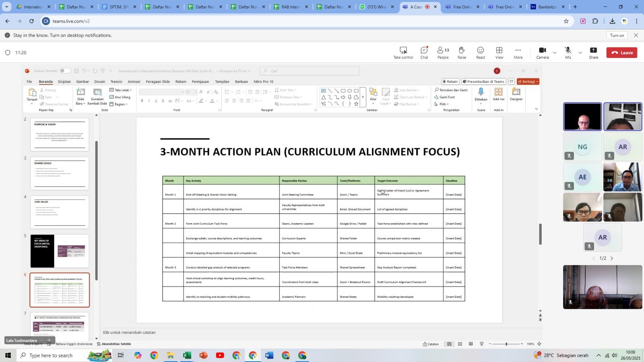Click the Slide Baru new slide icon
Image resolution: width=644 pixels, height=362 pixels.
tap(81, 93)
